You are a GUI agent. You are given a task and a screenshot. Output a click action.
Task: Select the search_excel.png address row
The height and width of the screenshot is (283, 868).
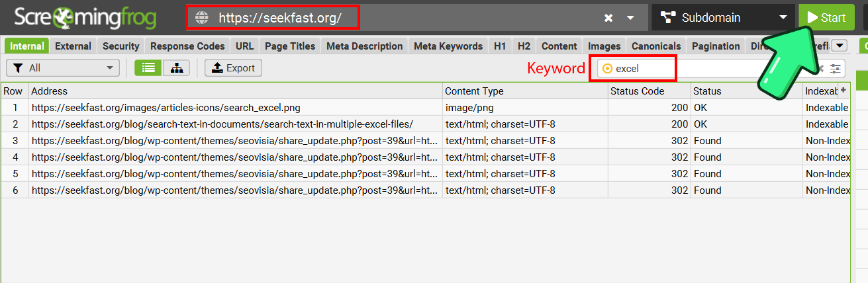[x=166, y=107]
